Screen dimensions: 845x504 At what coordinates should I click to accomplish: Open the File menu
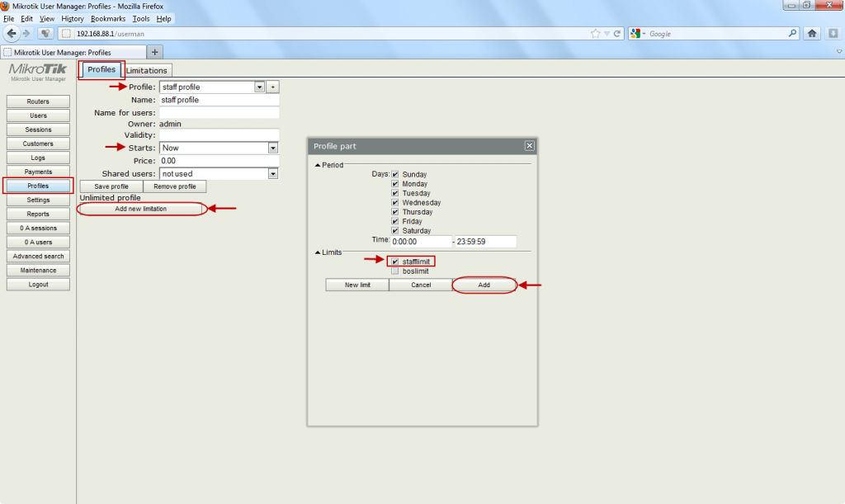pos(8,19)
